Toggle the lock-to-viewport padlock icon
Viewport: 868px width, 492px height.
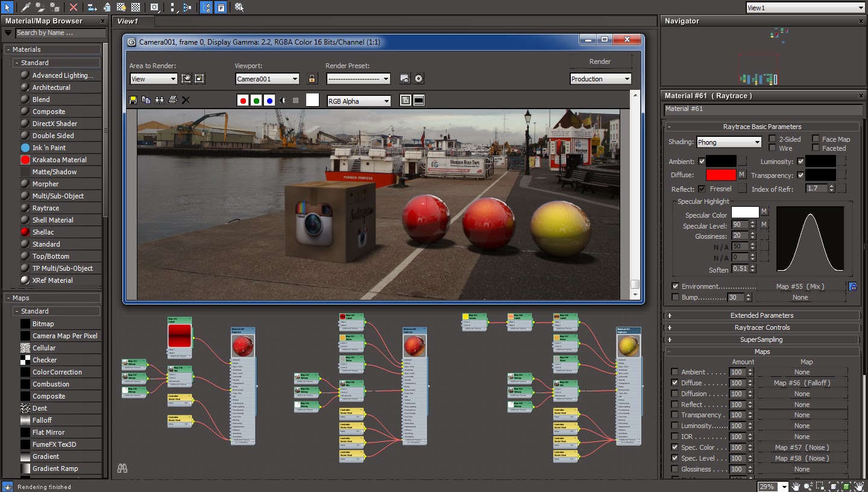click(312, 78)
